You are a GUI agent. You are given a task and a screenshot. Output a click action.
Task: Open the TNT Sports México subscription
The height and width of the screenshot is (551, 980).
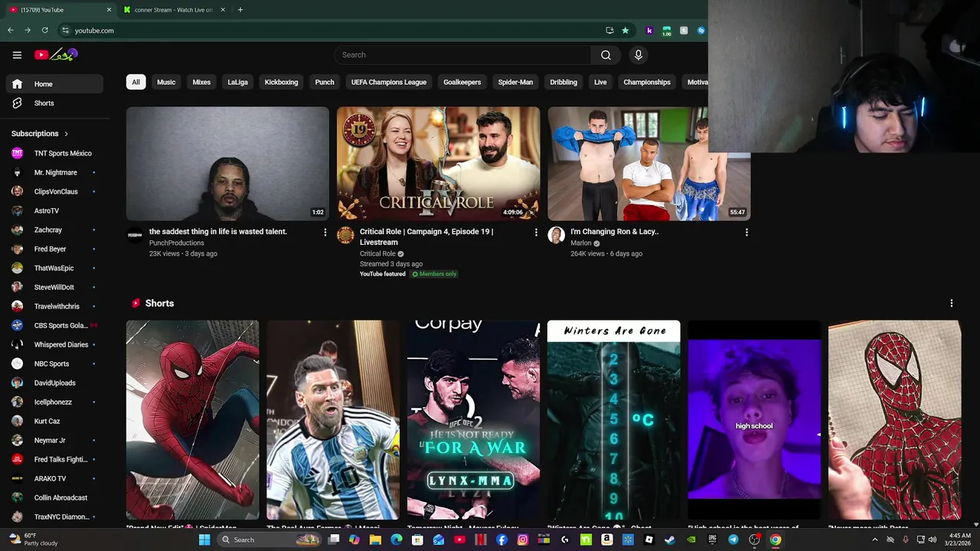click(54, 153)
